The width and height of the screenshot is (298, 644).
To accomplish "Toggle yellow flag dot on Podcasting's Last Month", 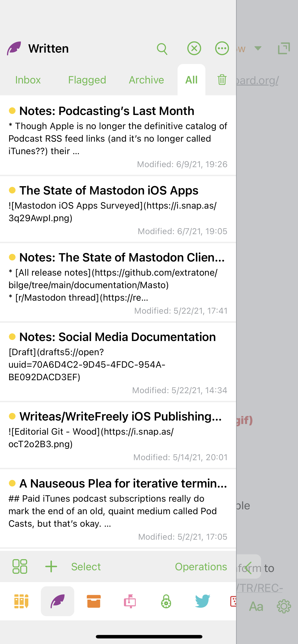I will pos(12,111).
